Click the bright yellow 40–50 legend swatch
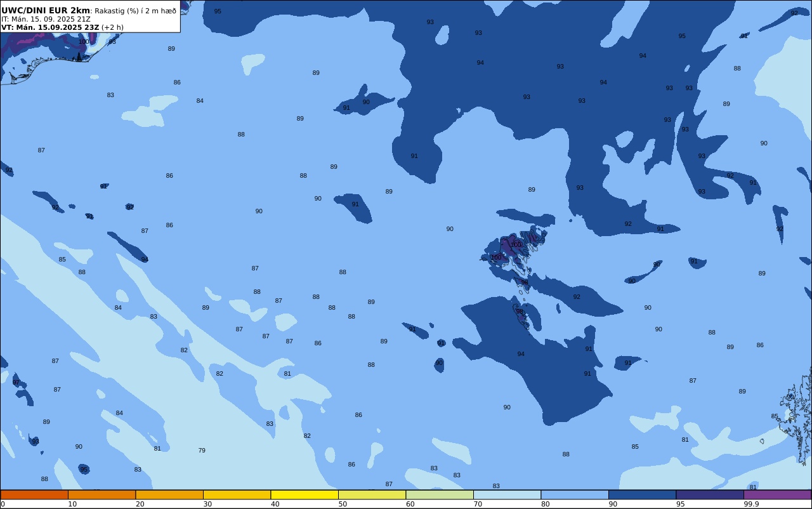 pyautogui.click(x=304, y=494)
